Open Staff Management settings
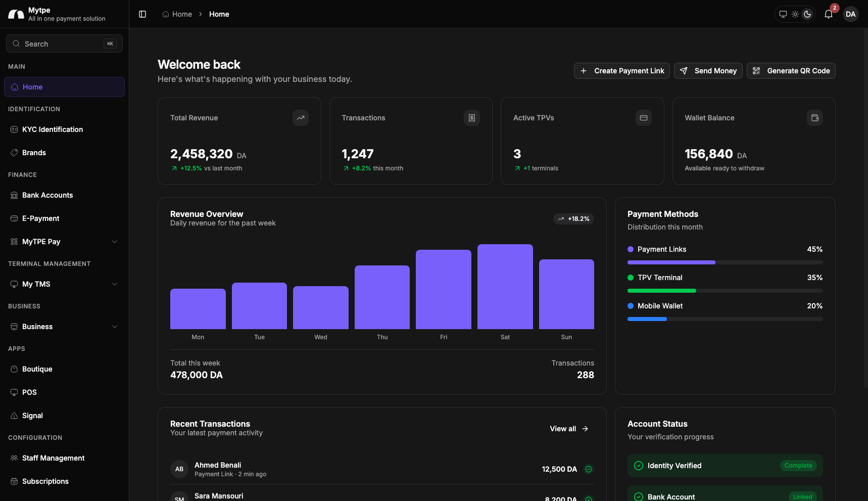868x501 pixels. coord(53,458)
